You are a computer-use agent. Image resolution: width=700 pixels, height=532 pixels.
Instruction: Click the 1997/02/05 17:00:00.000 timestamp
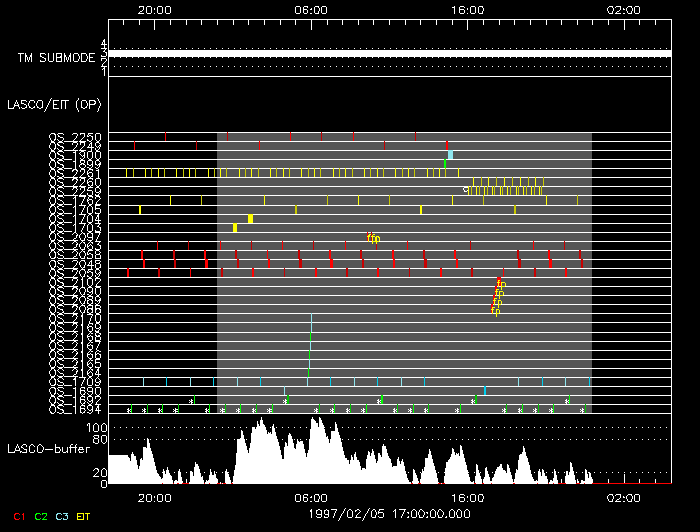click(389, 513)
